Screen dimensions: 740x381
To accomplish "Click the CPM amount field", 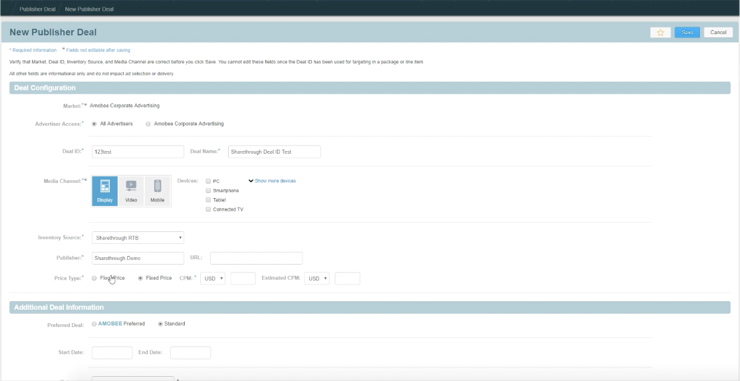I will click(x=243, y=279).
